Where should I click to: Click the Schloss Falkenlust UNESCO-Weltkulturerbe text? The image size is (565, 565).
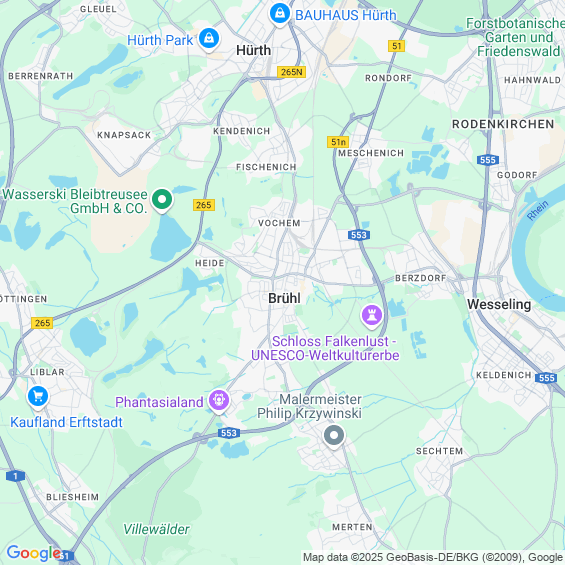[325, 348]
